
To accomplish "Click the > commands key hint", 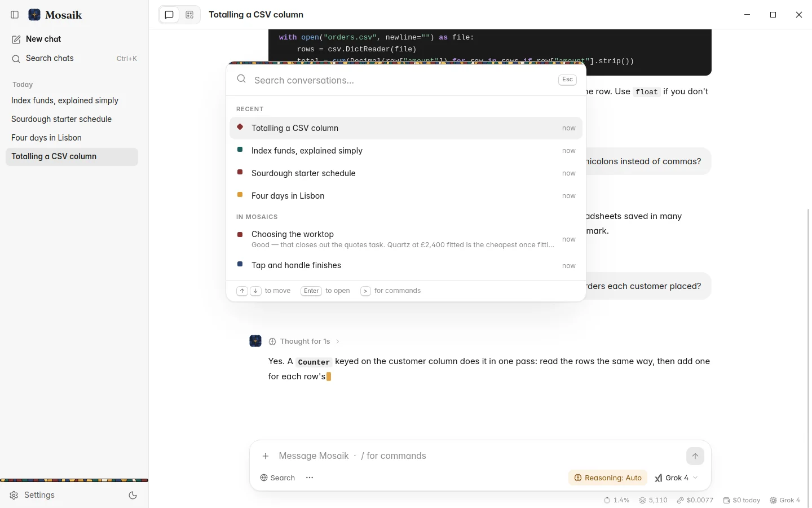I will click(x=365, y=291).
